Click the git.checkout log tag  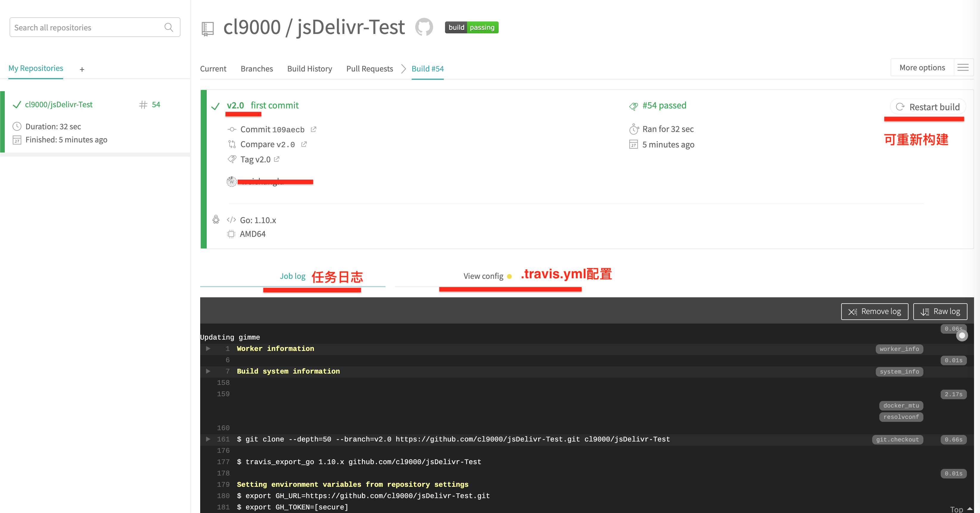(x=897, y=439)
